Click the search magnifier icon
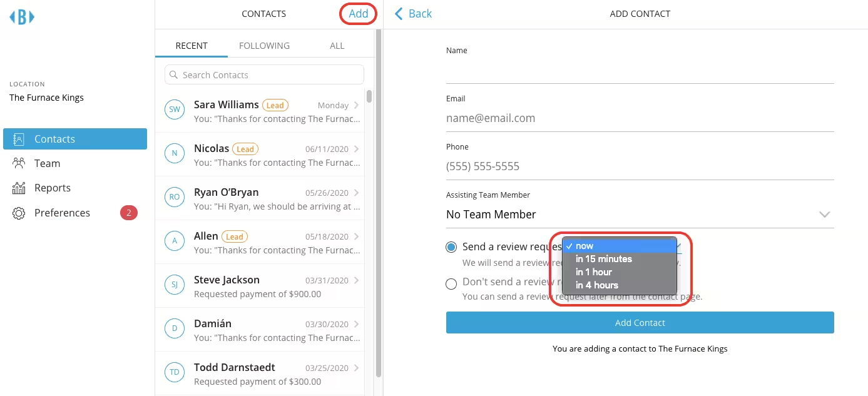 click(x=173, y=75)
